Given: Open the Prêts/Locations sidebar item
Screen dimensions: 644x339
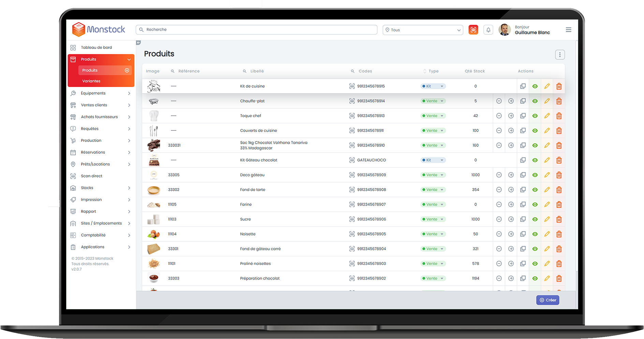Looking at the screenshot, I should (x=101, y=164).
